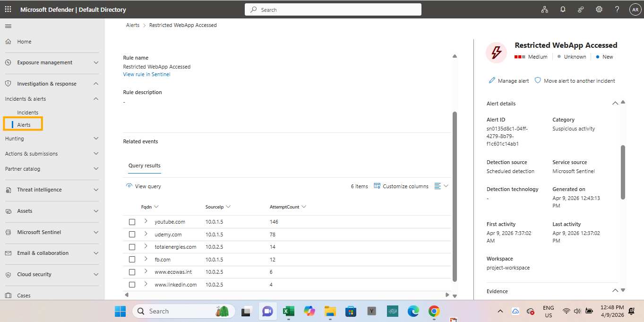Open Settings gear icon in header
This screenshot has width=644, height=322.
coord(599,9)
